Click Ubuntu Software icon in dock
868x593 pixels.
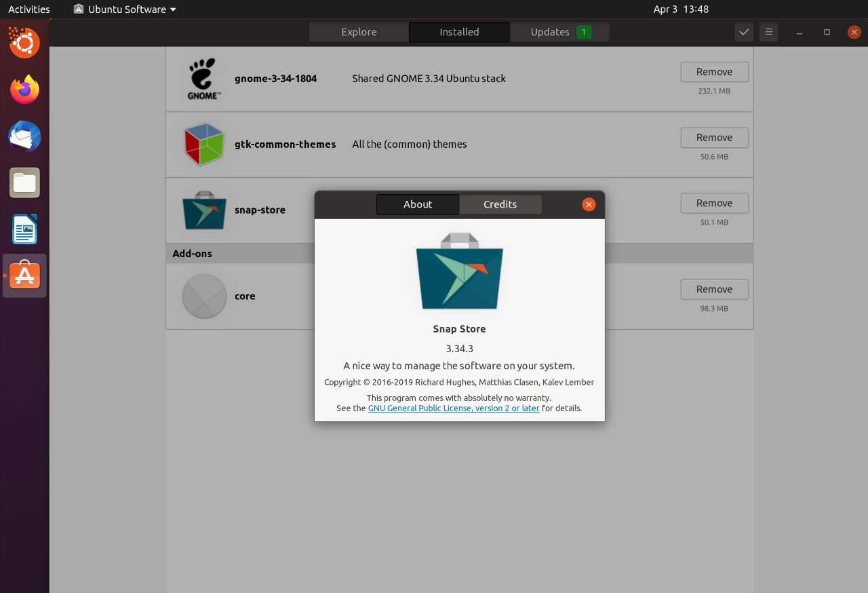pyautogui.click(x=24, y=275)
